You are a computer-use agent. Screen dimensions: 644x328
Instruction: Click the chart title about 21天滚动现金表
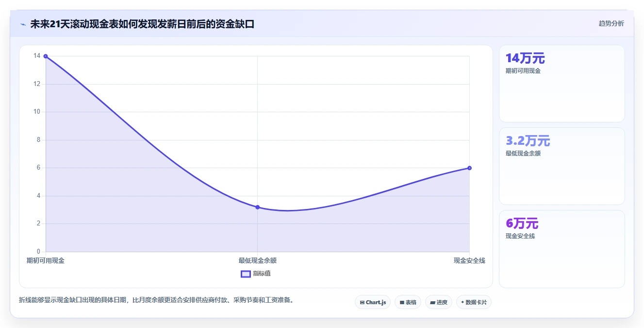(x=142, y=24)
